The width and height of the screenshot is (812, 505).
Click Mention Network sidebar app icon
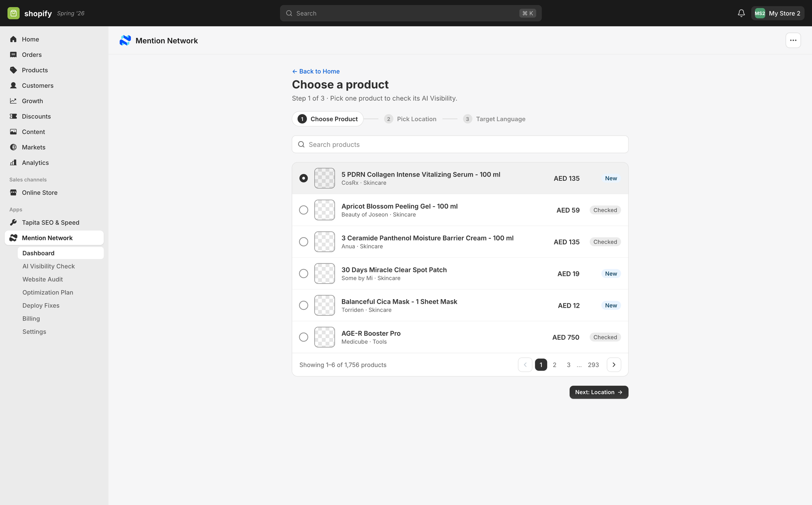[13, 238]
